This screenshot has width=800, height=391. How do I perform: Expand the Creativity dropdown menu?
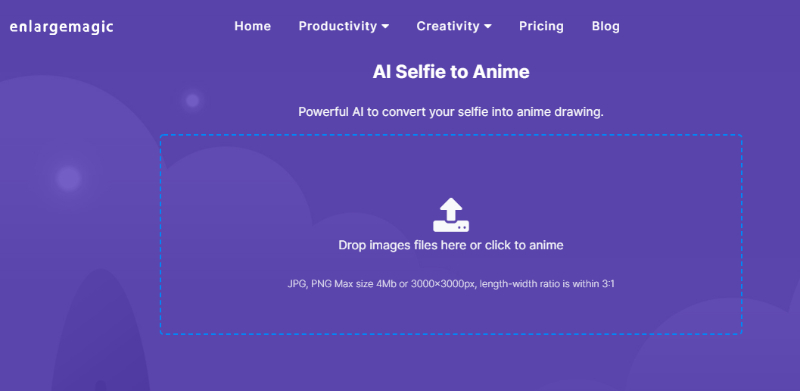[x=454, y=26]
